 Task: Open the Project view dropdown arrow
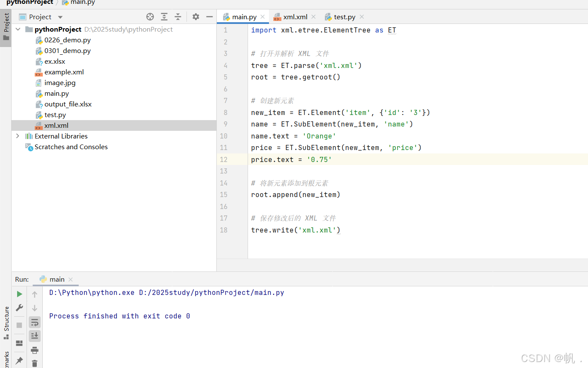pos(60,17)
